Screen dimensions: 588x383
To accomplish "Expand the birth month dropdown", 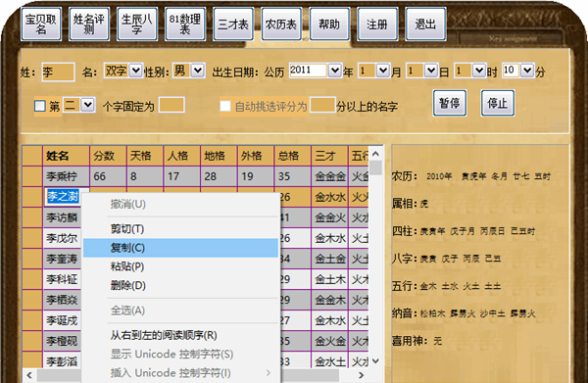I will [x=382, y=71].
